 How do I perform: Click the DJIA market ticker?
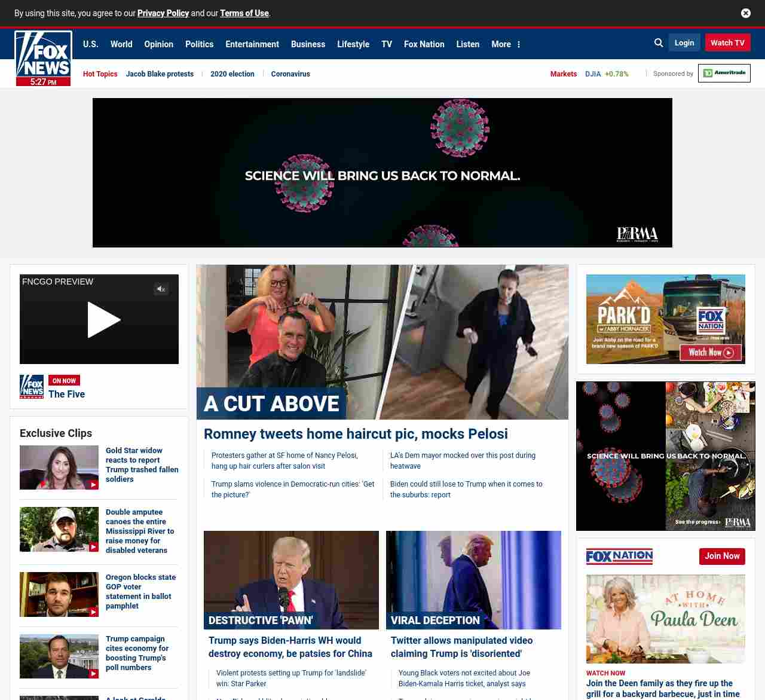point(606,74)
